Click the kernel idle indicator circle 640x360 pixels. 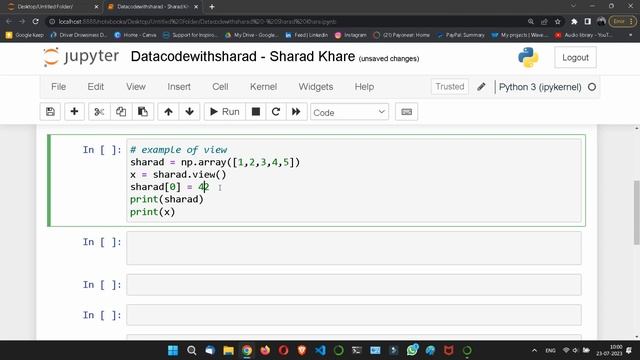click(592, 87)
